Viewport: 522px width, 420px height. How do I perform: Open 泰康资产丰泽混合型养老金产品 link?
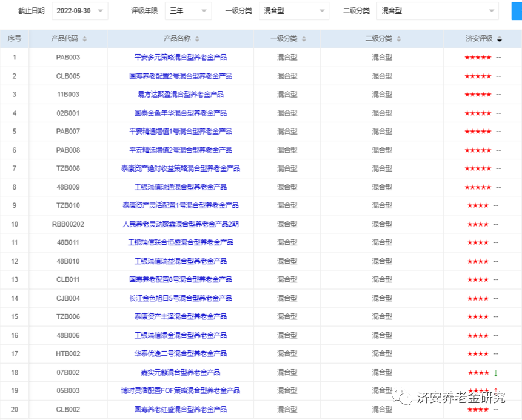point(181,316)
